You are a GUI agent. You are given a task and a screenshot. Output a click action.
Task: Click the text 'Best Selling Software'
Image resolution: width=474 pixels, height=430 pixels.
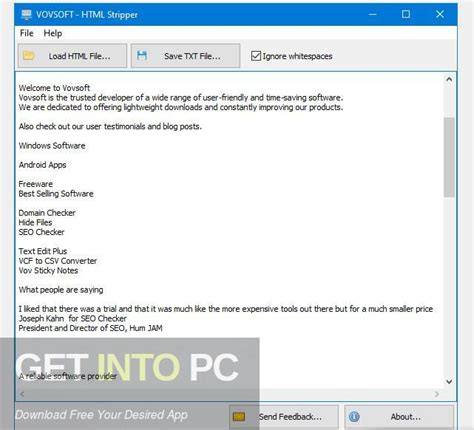(x=56, y=194)
